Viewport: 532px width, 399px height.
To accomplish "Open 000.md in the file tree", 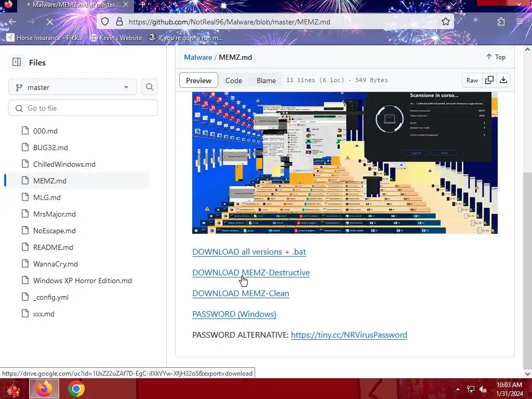I will (x=45, y=131).
